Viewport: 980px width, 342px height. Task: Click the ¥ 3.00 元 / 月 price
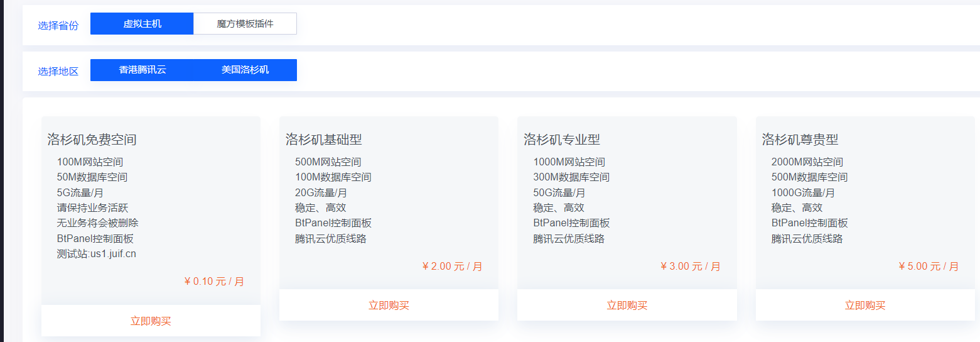(691, 266)
